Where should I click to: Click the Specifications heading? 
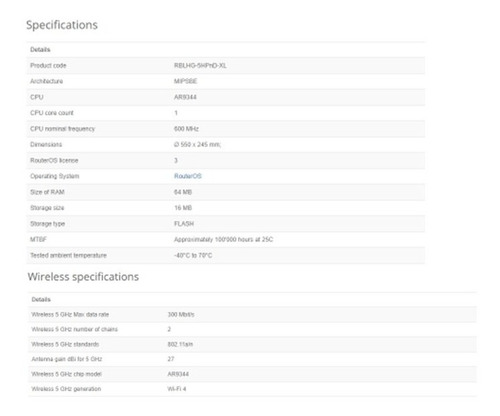[x=62, y=25]
